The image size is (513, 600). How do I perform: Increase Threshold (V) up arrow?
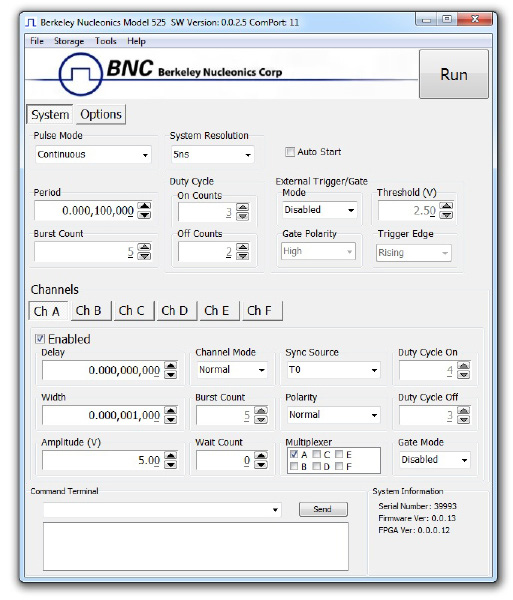[446, 206]
